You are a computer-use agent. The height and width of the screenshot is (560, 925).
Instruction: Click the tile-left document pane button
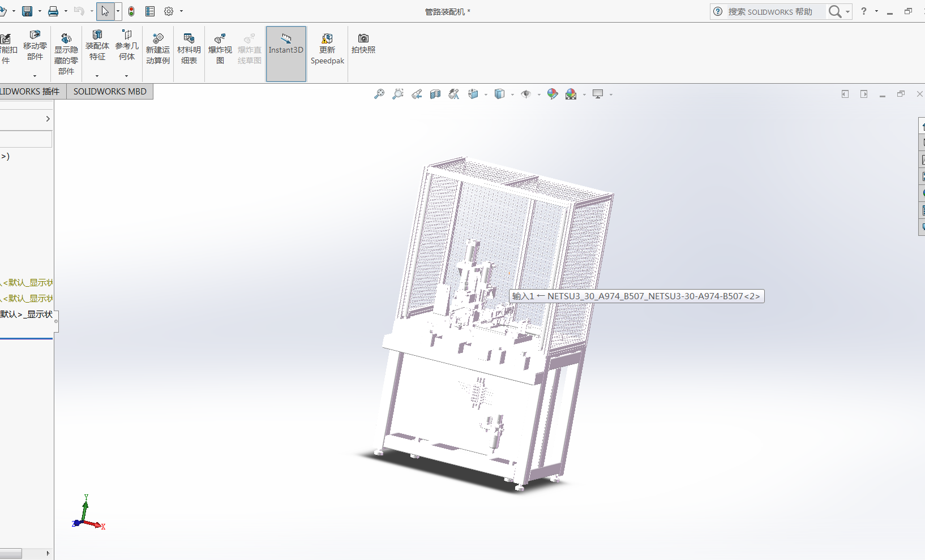coord(845,94)
